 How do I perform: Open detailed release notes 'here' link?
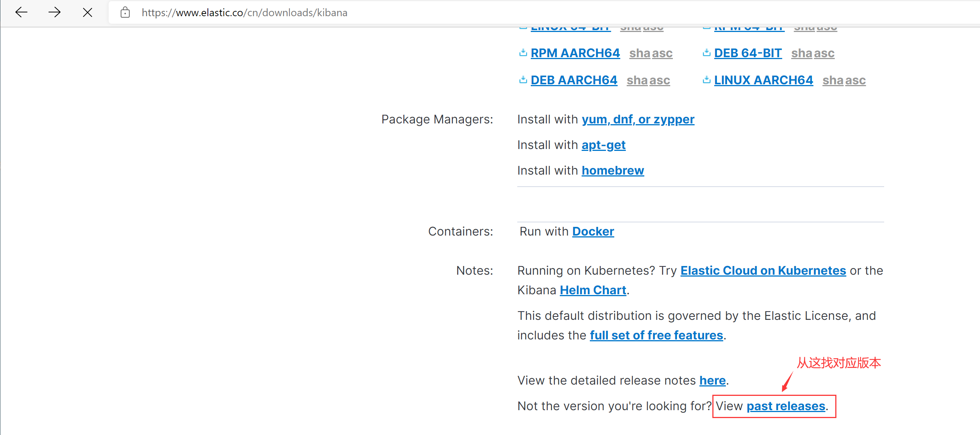pos(713,381)
